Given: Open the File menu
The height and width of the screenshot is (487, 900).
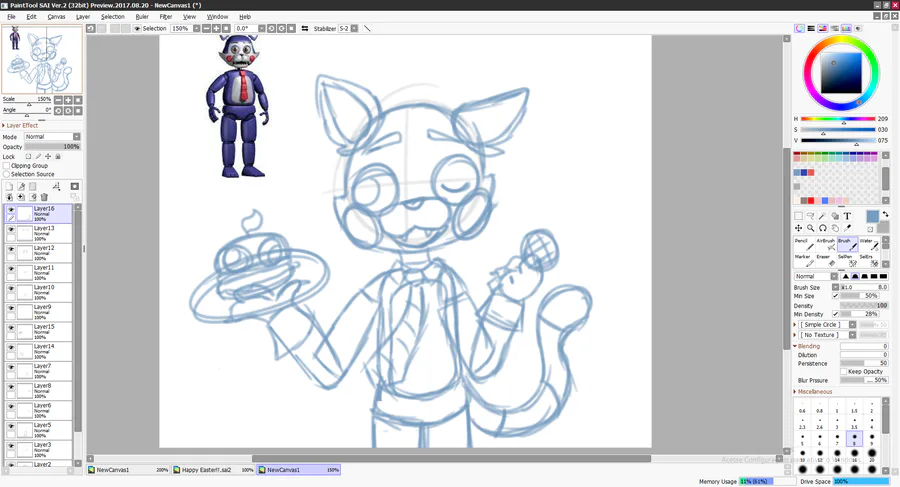Looking at the screenshot, I should (x=11, y=17).
